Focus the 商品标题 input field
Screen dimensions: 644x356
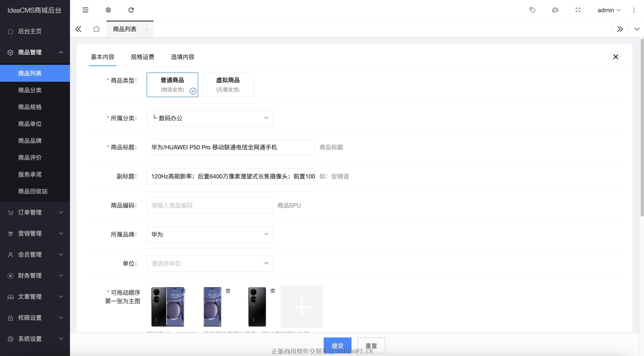pyautogui.click(x=231, y=147)
